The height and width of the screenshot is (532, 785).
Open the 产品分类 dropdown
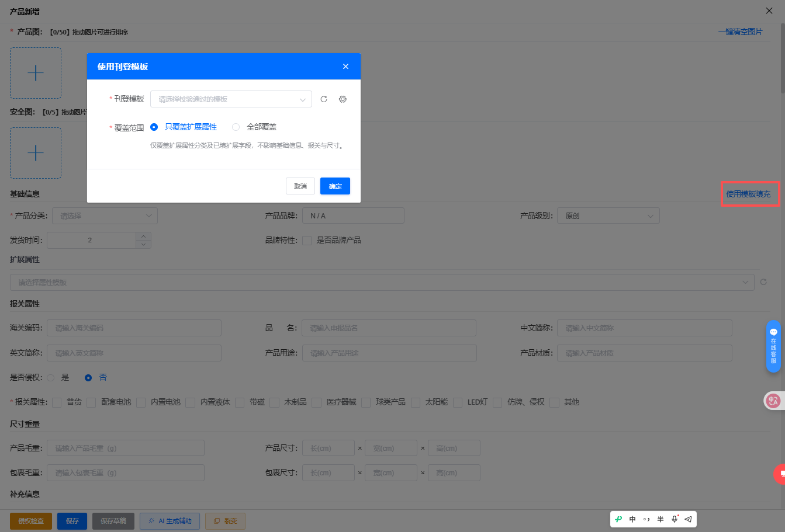click(x=105, y=216)
